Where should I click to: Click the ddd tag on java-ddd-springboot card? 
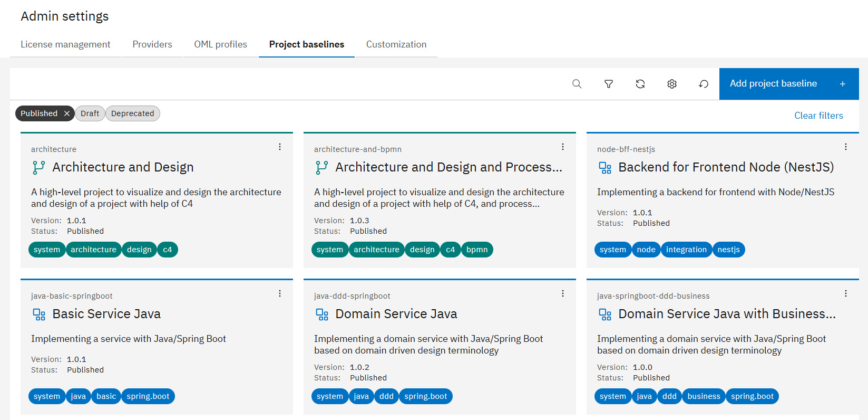386,396
